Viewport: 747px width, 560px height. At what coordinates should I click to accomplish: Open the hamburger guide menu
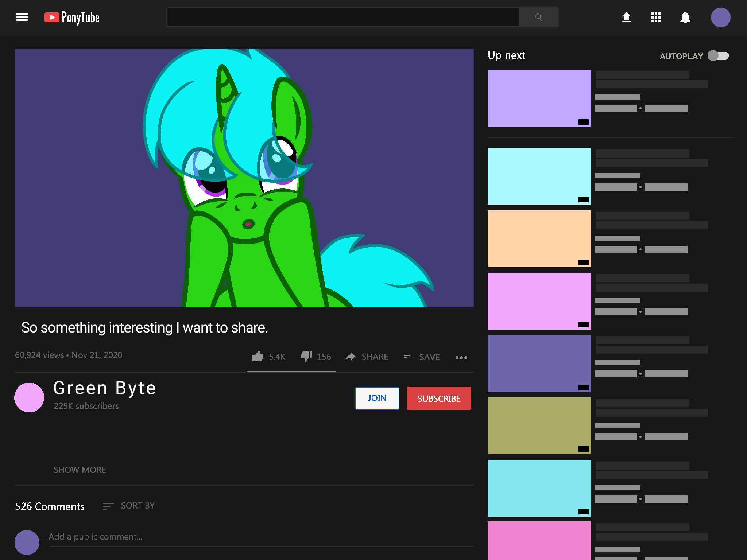coord(22,17)
